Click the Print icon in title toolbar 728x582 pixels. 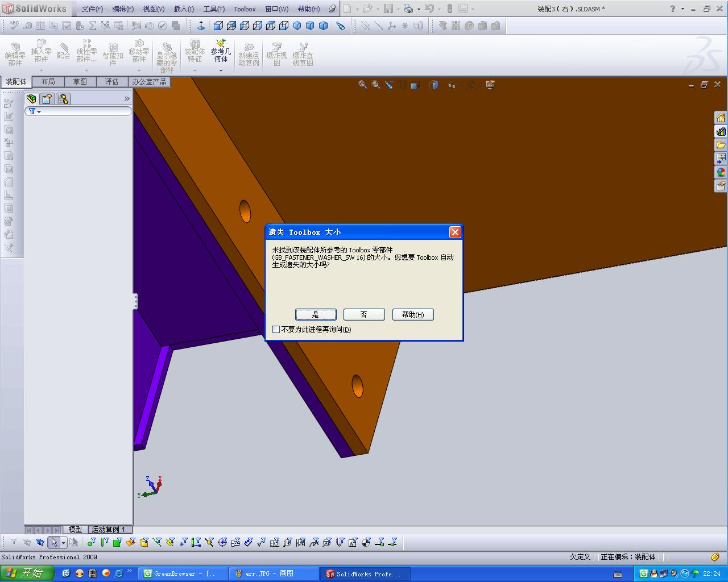point(408,9)
